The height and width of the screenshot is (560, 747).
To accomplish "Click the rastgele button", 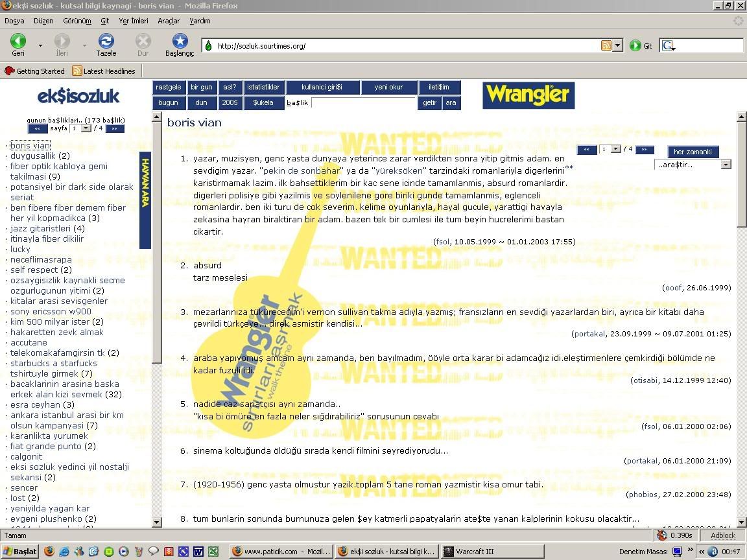I will tap(168, 87).
